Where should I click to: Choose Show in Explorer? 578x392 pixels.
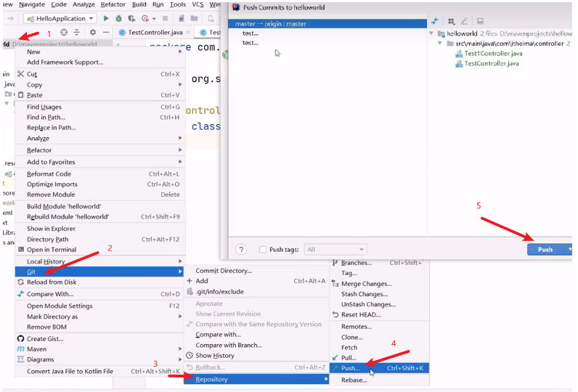click(x=99, y=229)
